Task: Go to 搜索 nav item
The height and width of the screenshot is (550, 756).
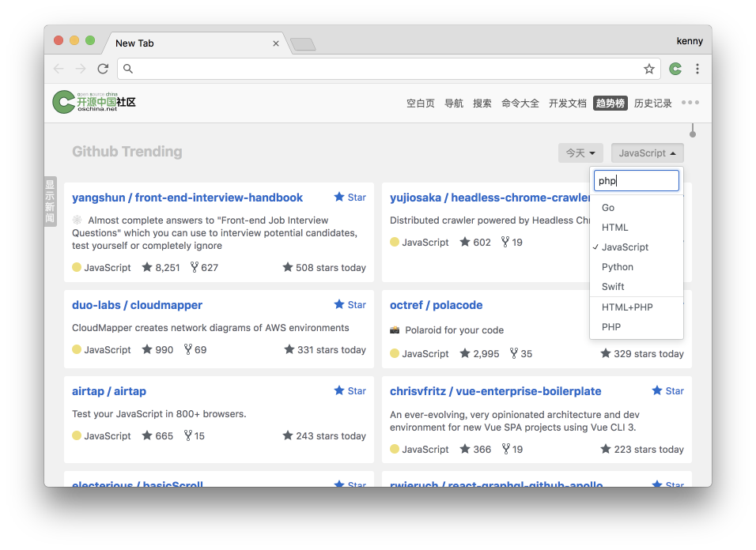Action: click(482, 103)
